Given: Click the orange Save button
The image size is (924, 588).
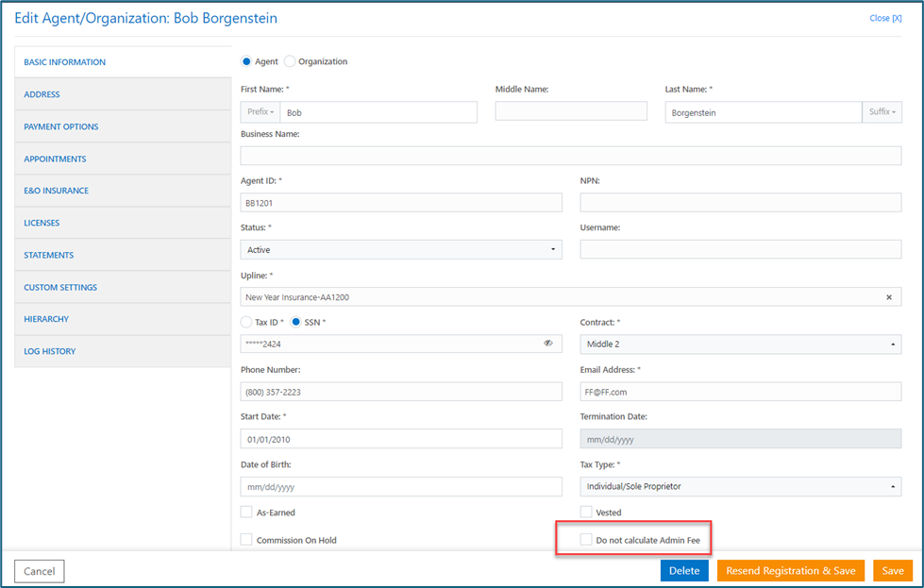Looking at the screenshot, I should pyautogui.click(x=893, y=570).
